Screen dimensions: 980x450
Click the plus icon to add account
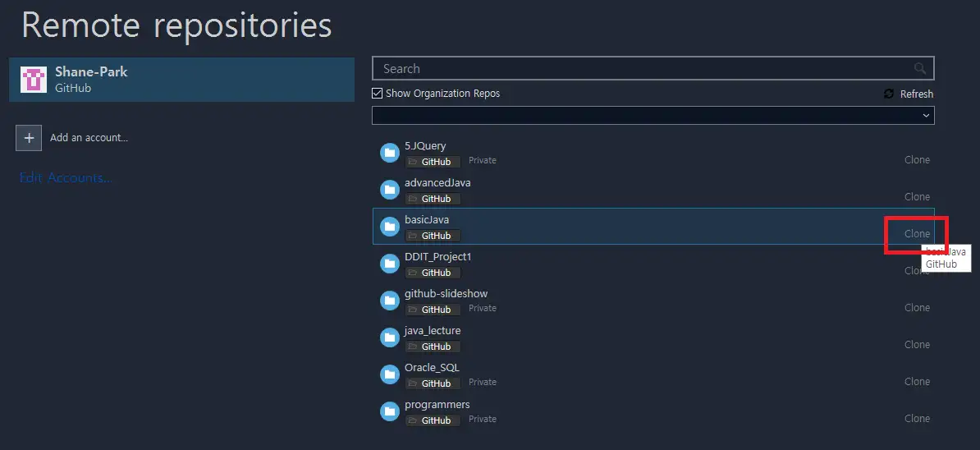point(29,138)
